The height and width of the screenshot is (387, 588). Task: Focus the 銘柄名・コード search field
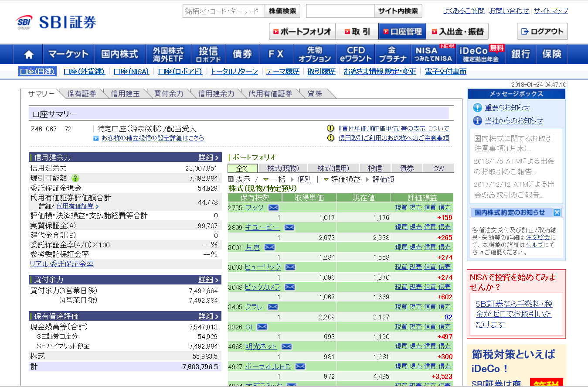[224, 11]
